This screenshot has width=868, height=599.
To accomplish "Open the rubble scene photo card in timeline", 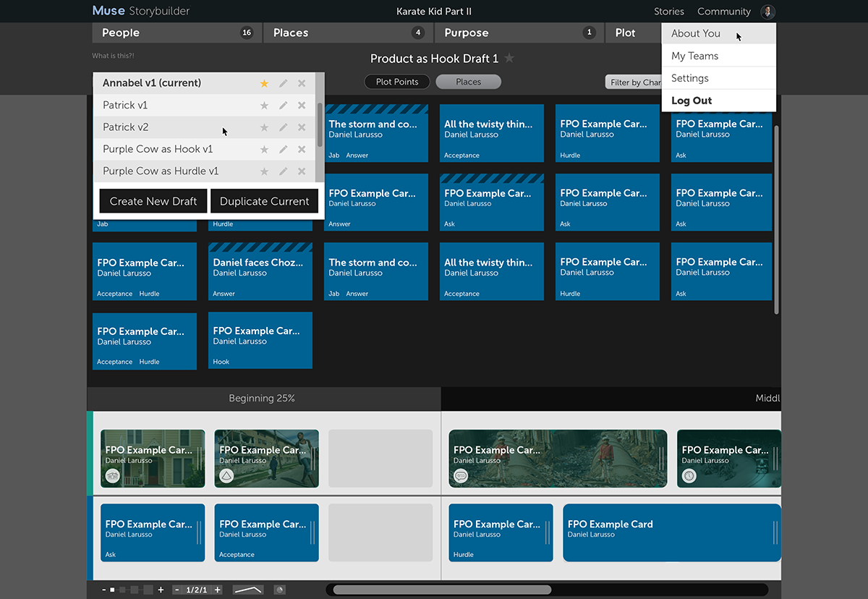I will [558, 459].
